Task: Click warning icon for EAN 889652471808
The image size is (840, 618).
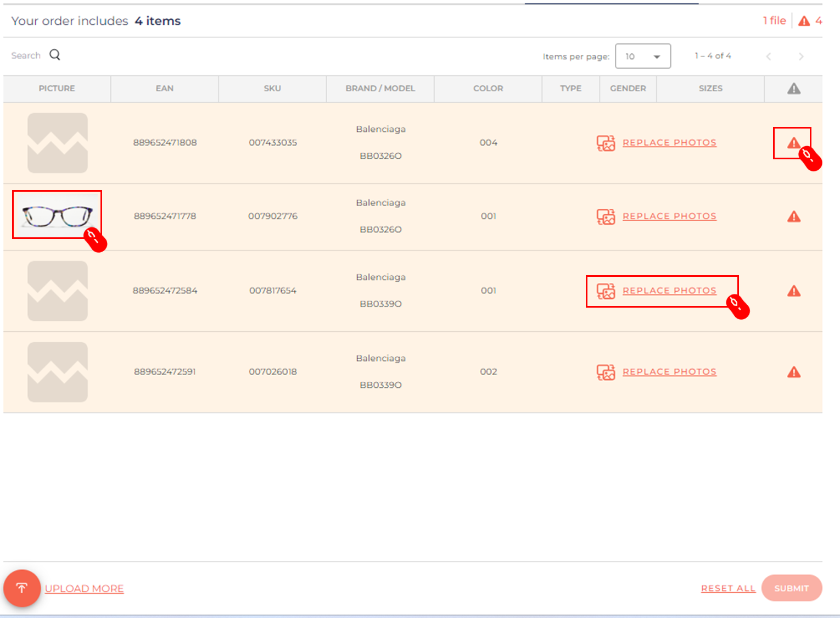Action: click(793, 143)
